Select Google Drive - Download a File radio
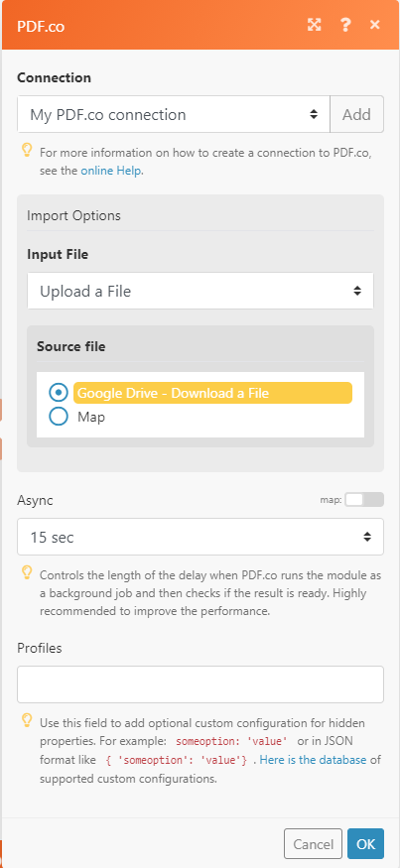Viewport: 400px width, 868px height. point(59,393)
